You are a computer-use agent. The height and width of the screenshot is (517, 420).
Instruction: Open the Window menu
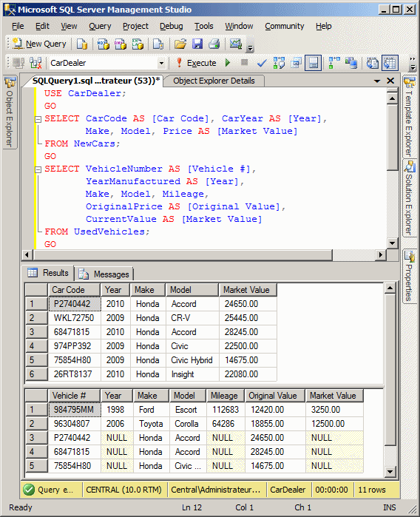239,26
